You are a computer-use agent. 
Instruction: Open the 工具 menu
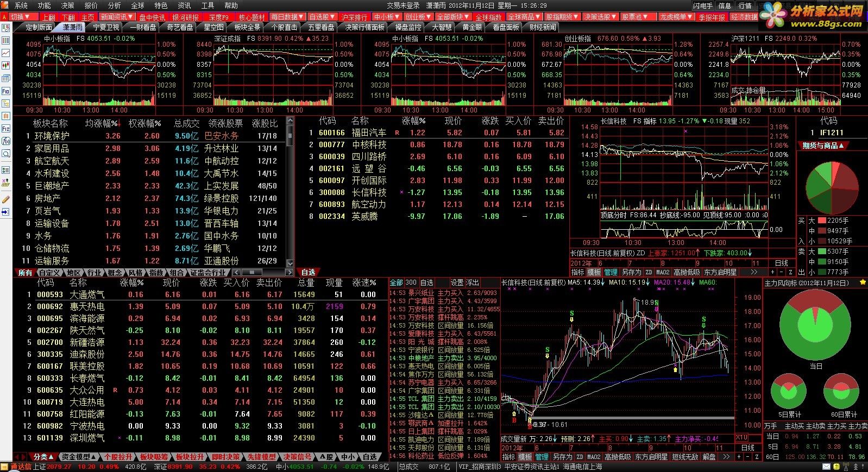tap(207, 5)
